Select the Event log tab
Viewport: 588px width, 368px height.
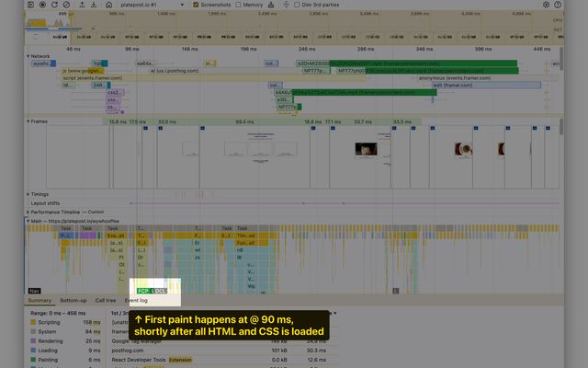tap(136, 300)
